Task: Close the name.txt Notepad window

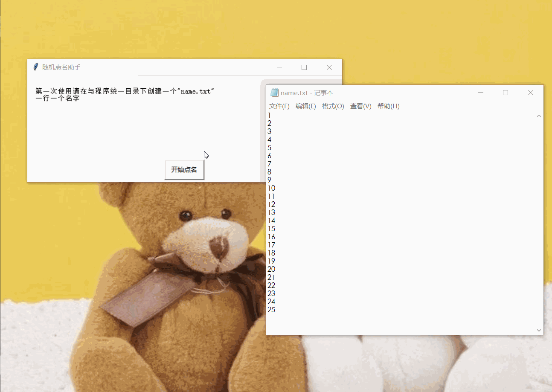Action: [x=531, y=93]
